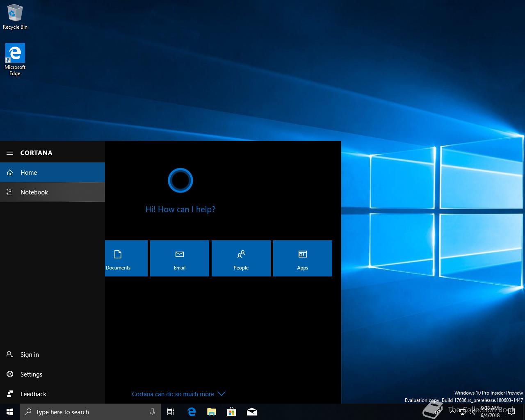Viewport: 525px width, 420px height.
Task: Open the volume control in the tray
Action: (472, 412)
